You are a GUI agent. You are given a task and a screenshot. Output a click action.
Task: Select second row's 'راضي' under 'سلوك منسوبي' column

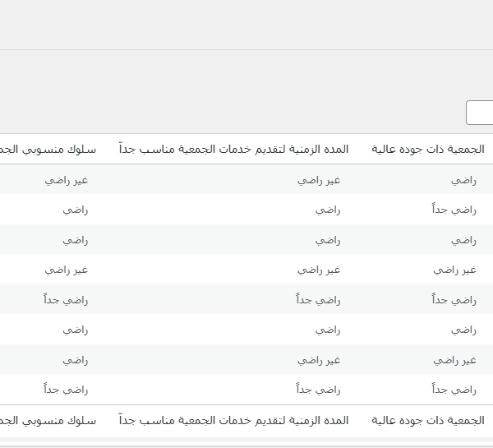coord(76,210)
